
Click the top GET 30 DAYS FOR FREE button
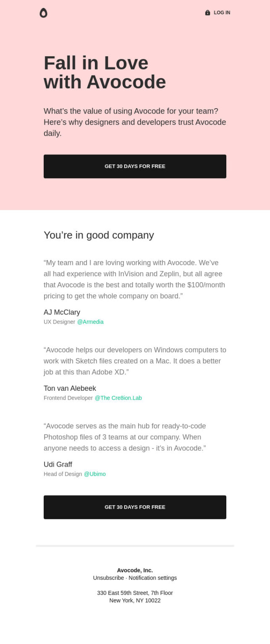(x=135, y=166)
